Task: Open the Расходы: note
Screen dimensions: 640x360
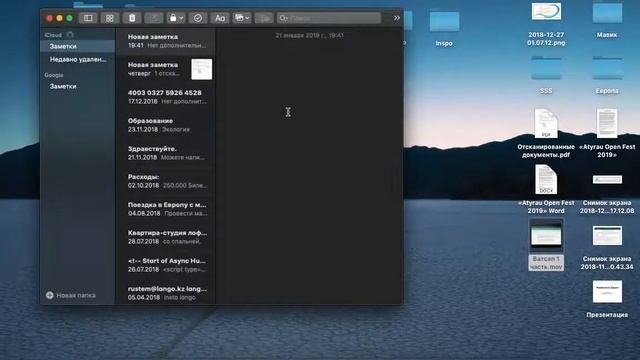Action: pyautogui.click(x=166, y=181)
